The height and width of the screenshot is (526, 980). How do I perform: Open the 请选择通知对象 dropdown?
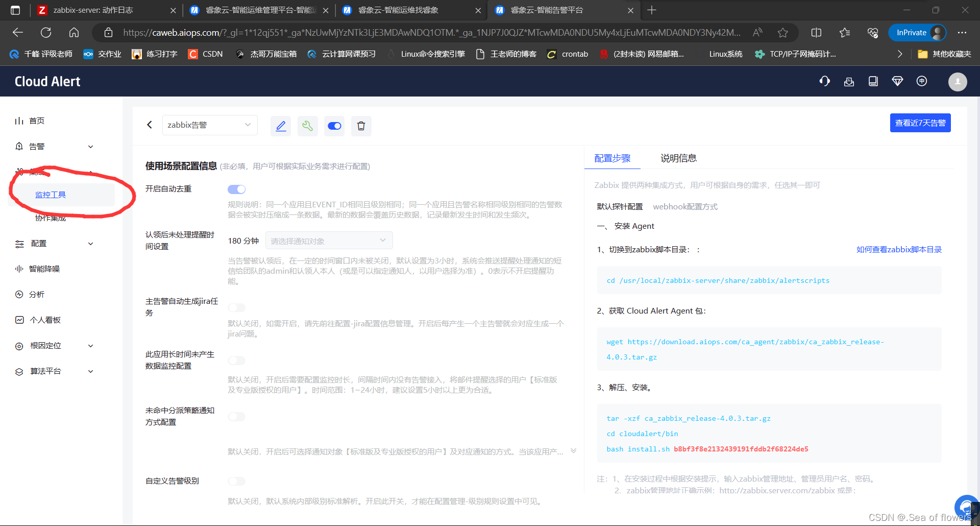(329, 241)
